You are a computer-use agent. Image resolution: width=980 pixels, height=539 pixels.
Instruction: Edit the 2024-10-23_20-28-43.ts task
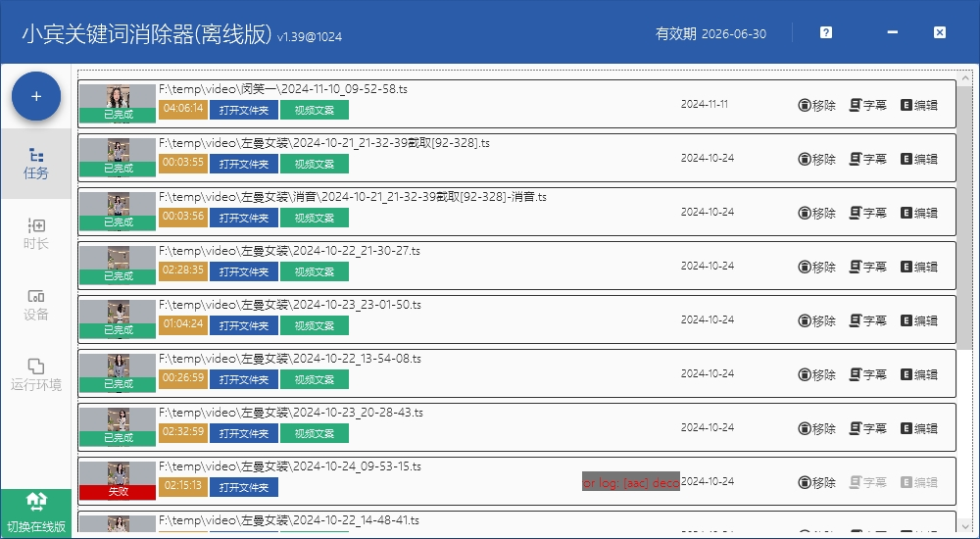919,428
